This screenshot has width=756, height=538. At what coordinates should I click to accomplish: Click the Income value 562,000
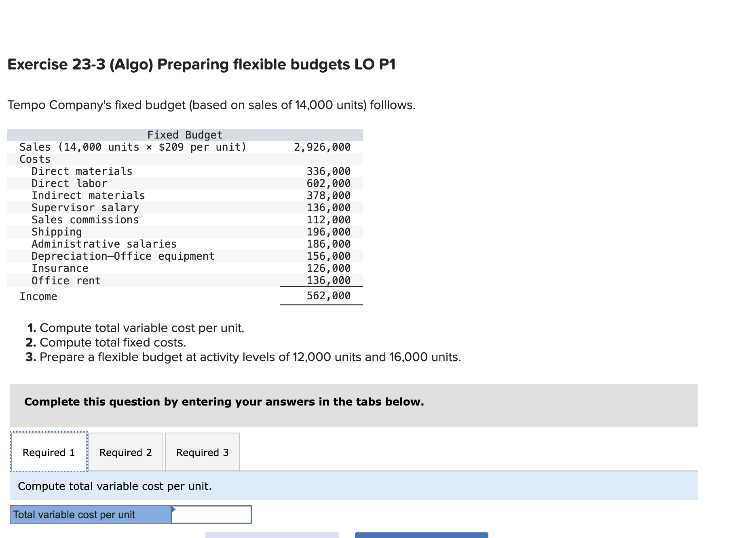327,296
